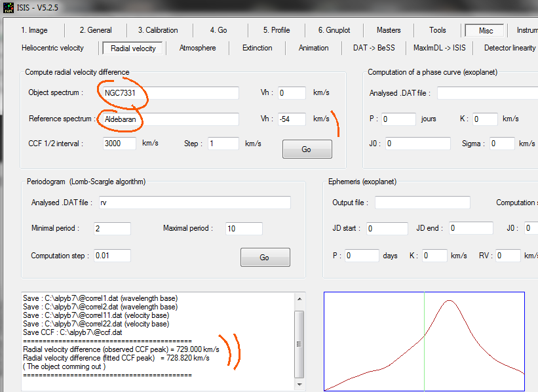This screenshot has width=538, height=392.
Task: Click the Reference spectrum field with Aldebaran
Action: click(x=170, y=119)
